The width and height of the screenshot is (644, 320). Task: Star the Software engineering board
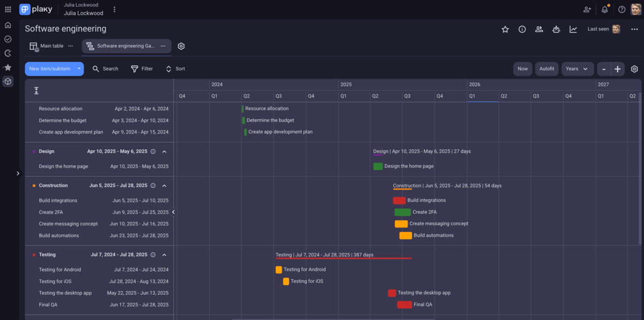505,29
